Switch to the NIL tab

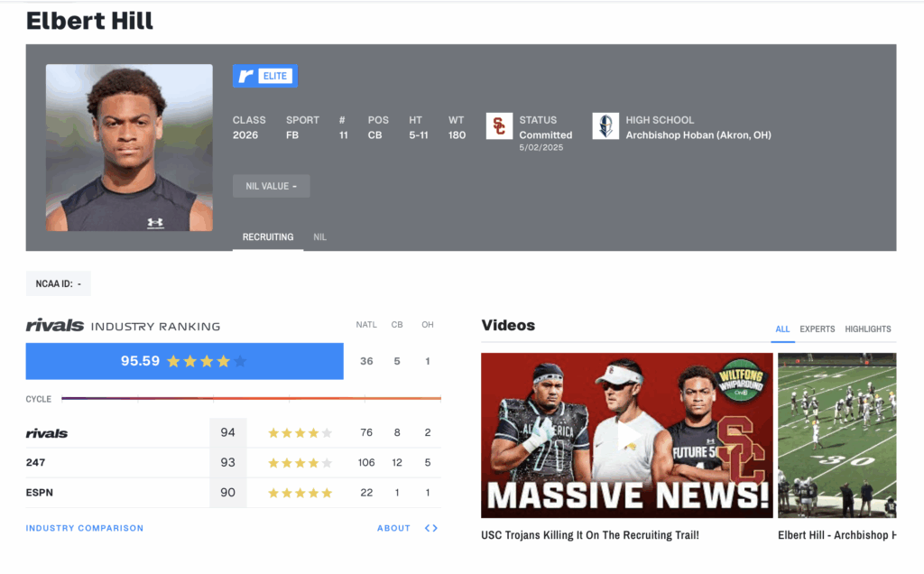(319, 237)
